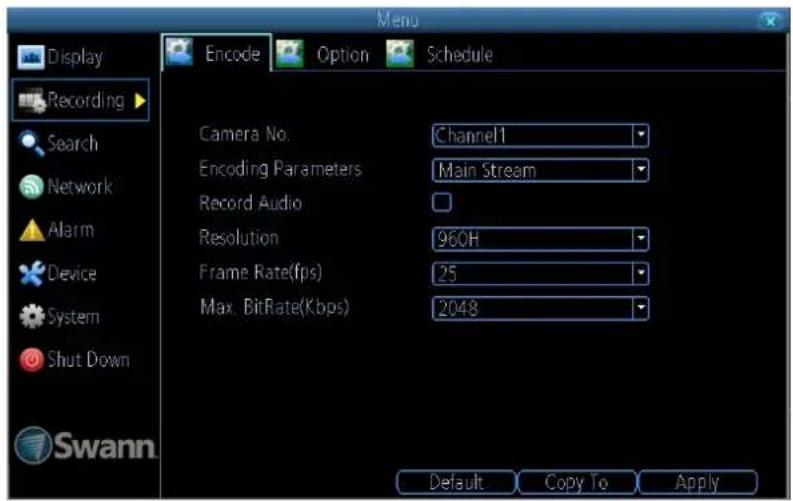Open the Camera No. dropdown arrow

pos(641,135)
